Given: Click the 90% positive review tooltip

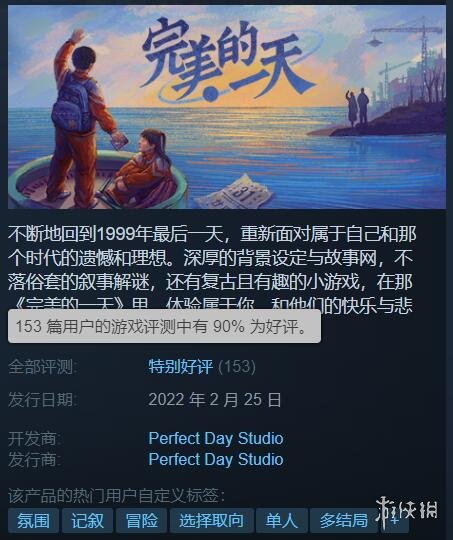Looking at the screenshot, I should (x=164, y=326).
